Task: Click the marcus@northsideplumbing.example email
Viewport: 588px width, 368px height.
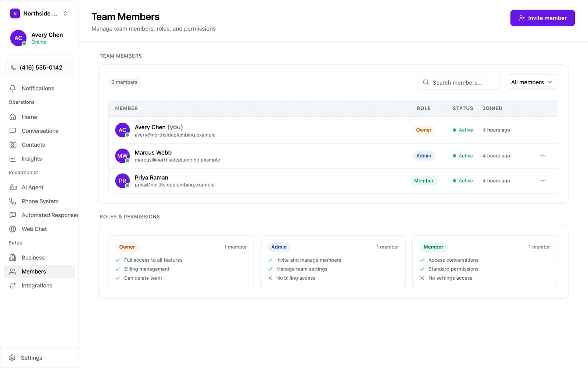Action: 177,160
